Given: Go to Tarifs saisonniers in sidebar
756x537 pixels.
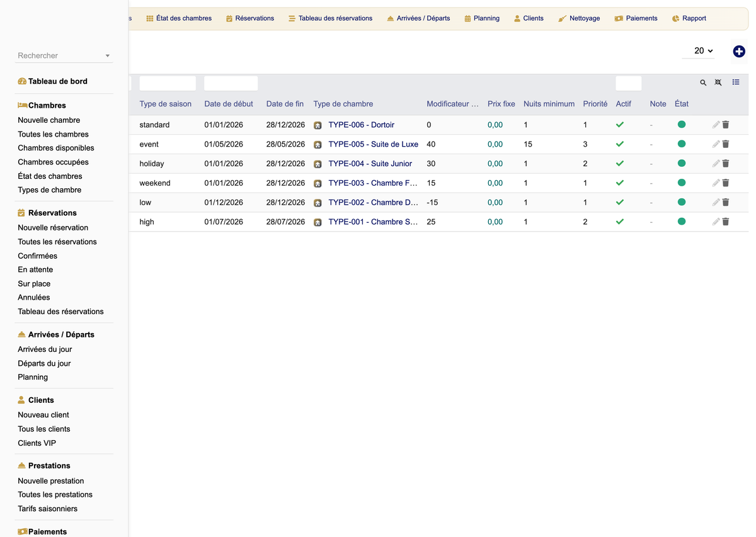Looking at the screenshot, I should tap(48, 509).
